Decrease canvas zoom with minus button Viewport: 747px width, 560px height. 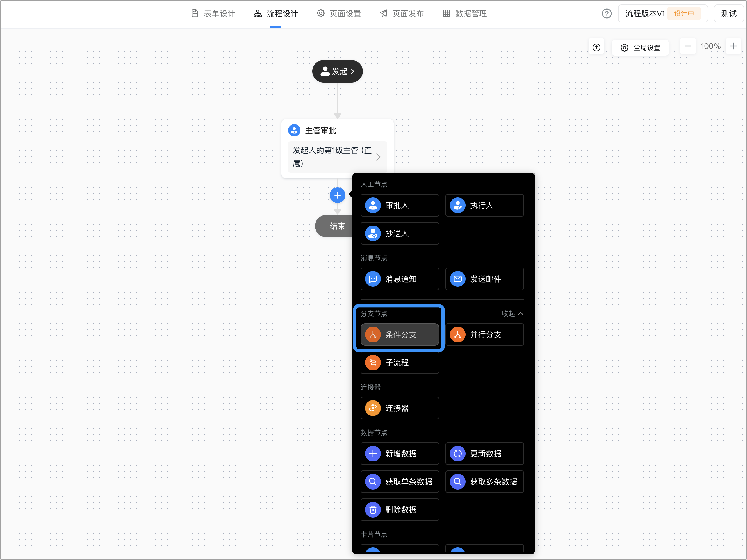[x=688, y=46]
